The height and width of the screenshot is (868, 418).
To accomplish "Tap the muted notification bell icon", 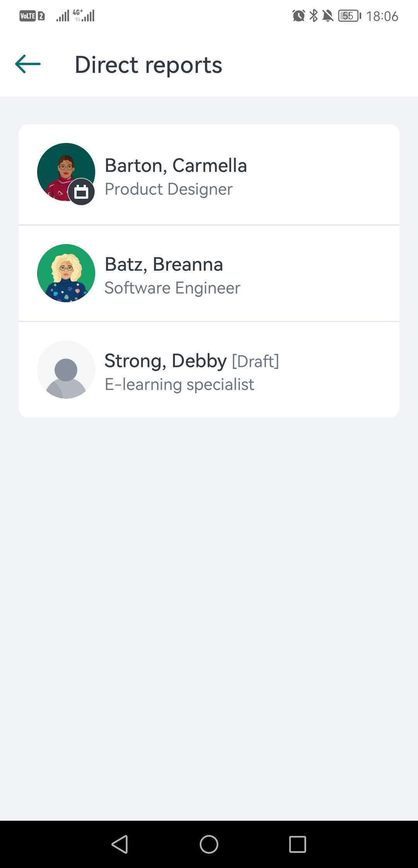I will (328, 16).
